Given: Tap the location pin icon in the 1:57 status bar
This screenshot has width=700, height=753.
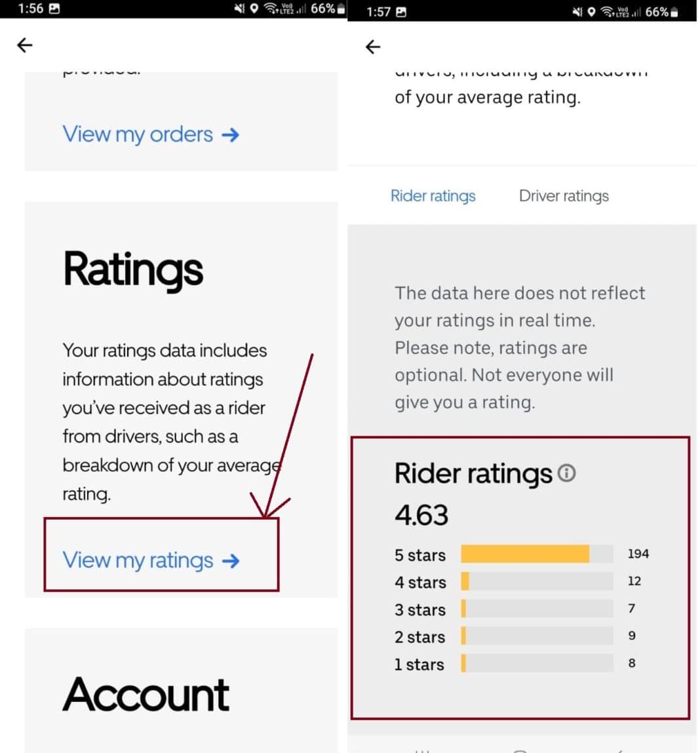Looking at the screenshot, I should point(591,12).
